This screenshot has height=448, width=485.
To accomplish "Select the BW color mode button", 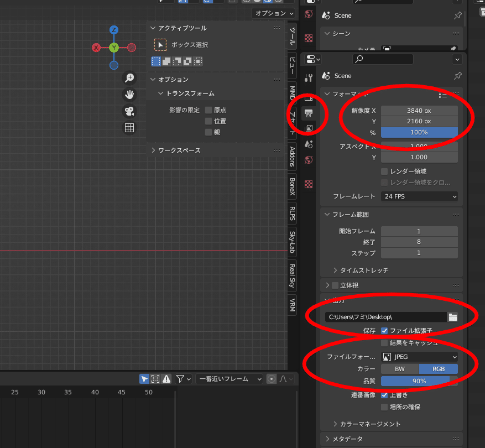I will click(x=400, y=369).
